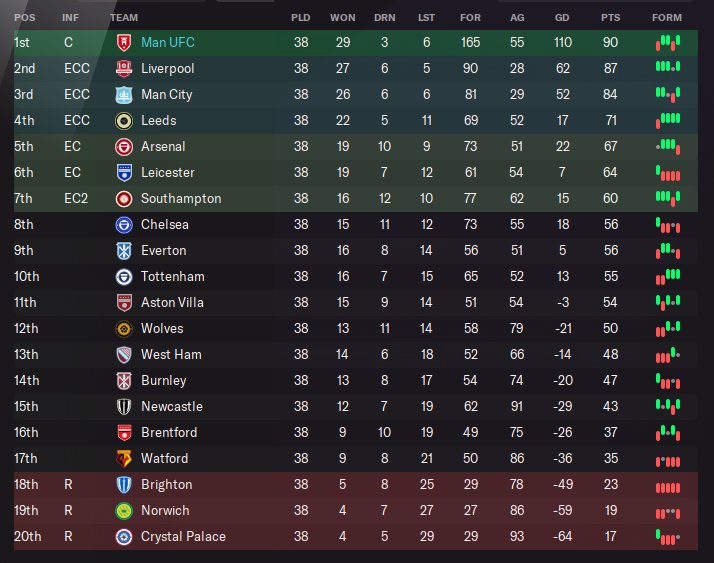
Task: Click the Norwich club badge icon
Action: point(124,510)
